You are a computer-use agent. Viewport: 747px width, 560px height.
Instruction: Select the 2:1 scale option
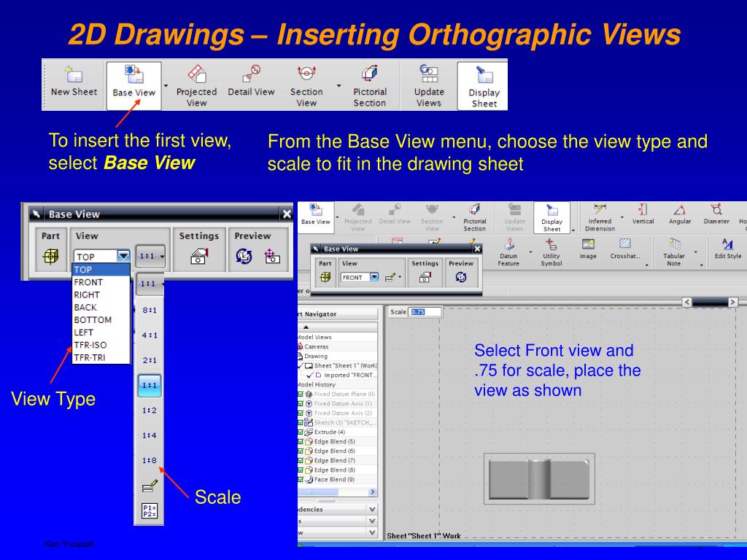[149, 360]
